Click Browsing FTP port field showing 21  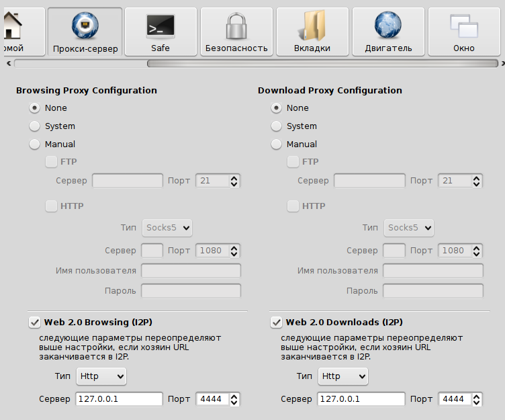pyautogui.click(x=213, y=181)
